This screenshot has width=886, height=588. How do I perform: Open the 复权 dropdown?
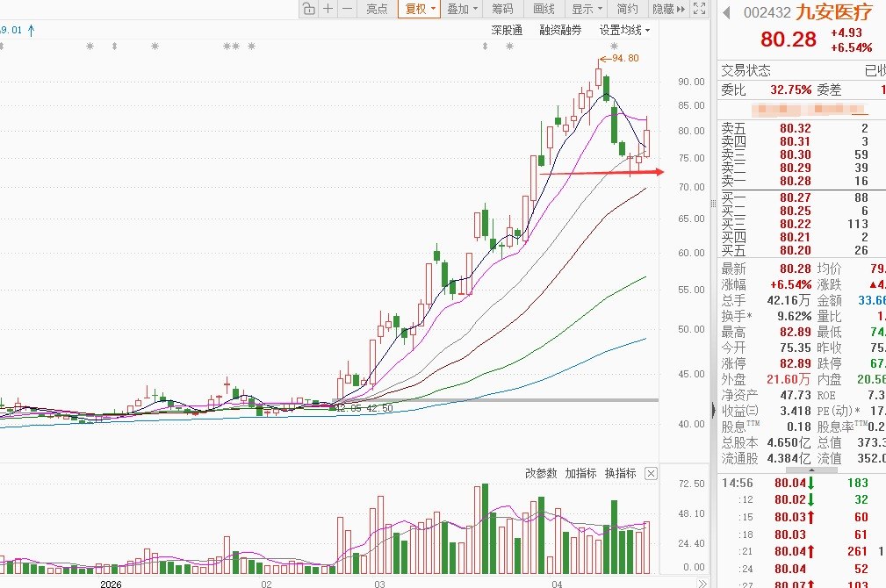click(x=419, y=9)
